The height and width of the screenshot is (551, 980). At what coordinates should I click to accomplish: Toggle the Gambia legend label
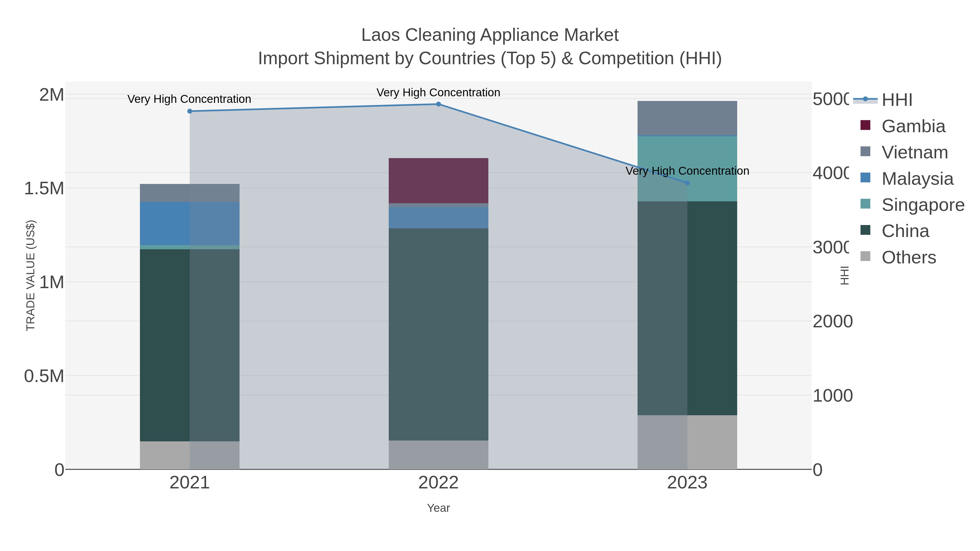coord(913,126)
